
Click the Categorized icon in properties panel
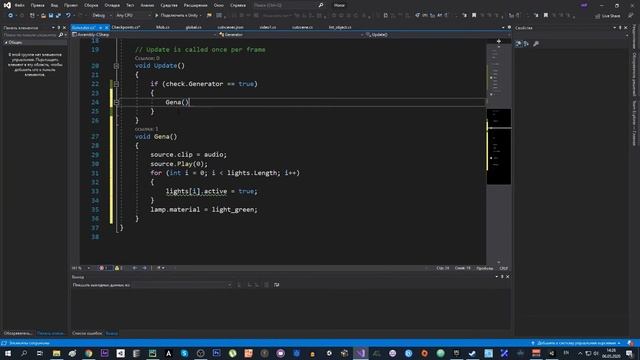click(518, 44)
